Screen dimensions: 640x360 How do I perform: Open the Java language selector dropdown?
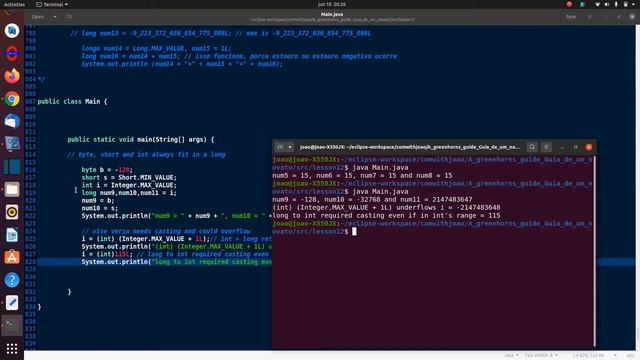(x=511, y=356)
